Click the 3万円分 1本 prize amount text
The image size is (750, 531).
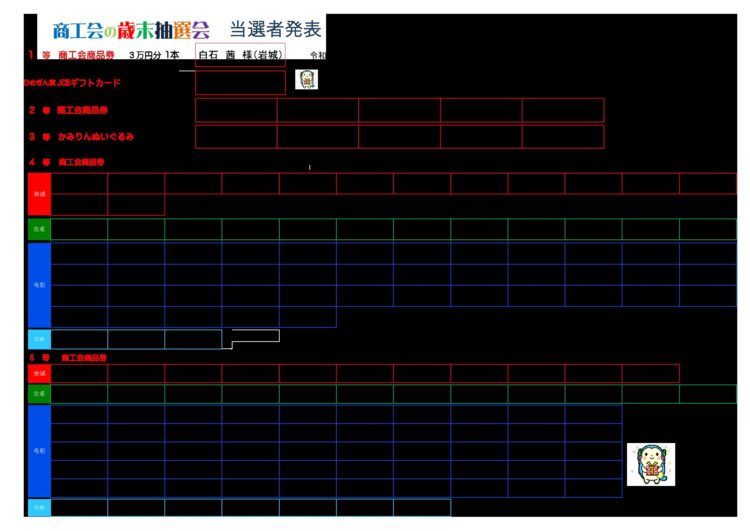tap(154, 55)
